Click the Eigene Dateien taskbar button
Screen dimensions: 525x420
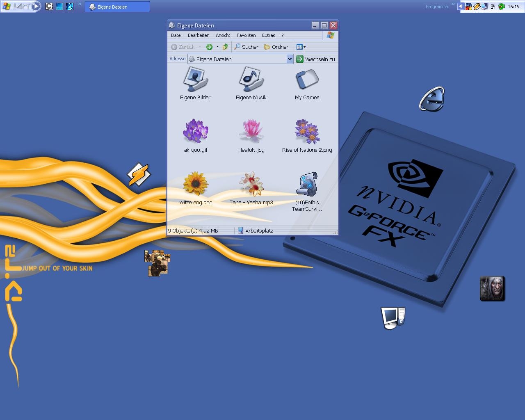[x=117, y=7]
